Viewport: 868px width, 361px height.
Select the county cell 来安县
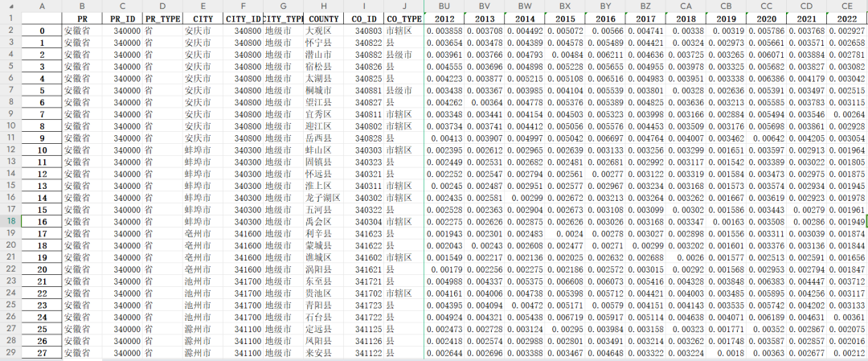click(324, 352)
